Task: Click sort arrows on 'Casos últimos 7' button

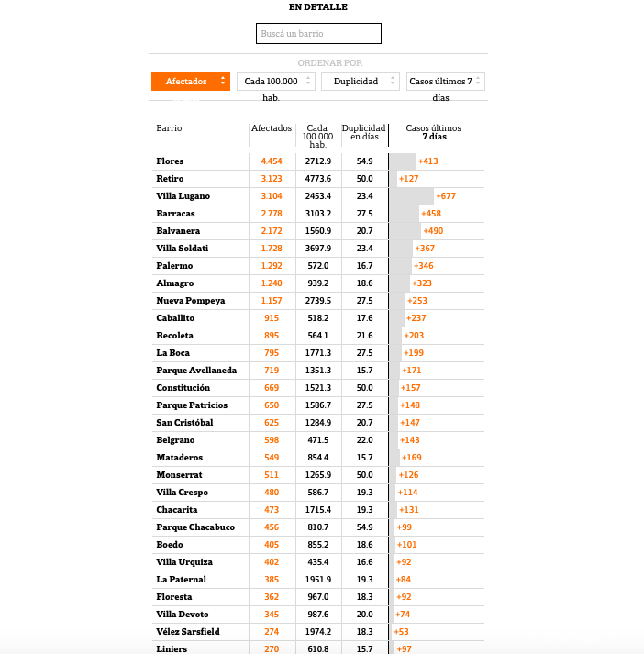Action: tap(478, 82)
